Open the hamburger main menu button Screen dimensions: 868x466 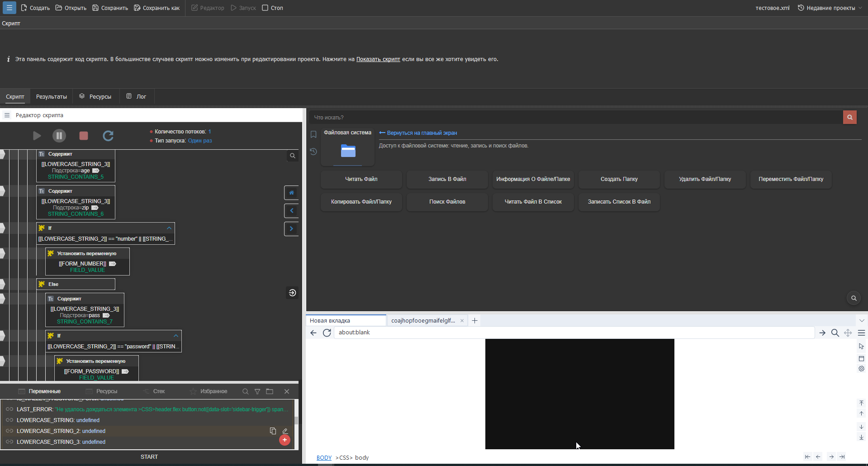point(9,8)
